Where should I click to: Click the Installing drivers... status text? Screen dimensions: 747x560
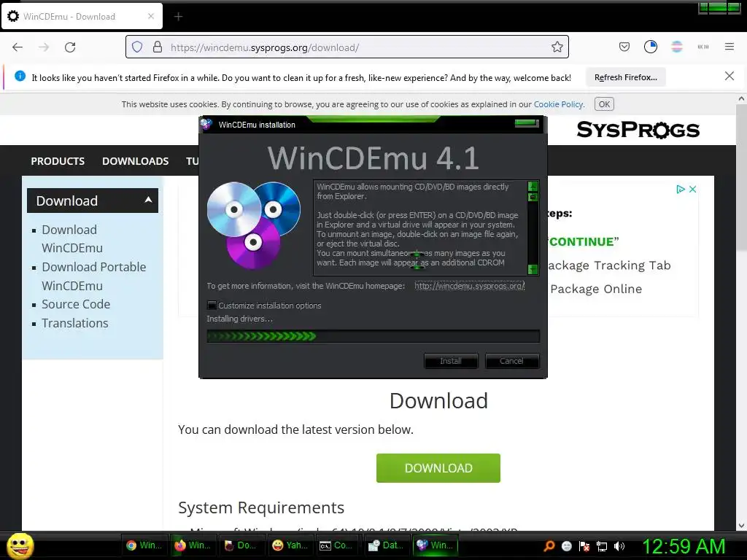click(x=239, y=319)
